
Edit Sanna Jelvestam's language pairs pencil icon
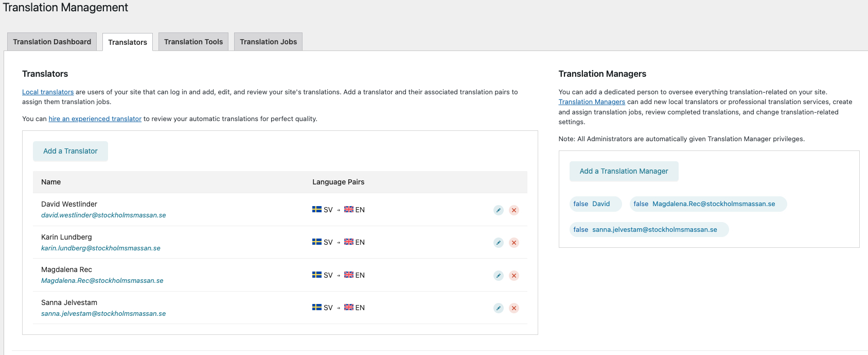pos(498,308)
